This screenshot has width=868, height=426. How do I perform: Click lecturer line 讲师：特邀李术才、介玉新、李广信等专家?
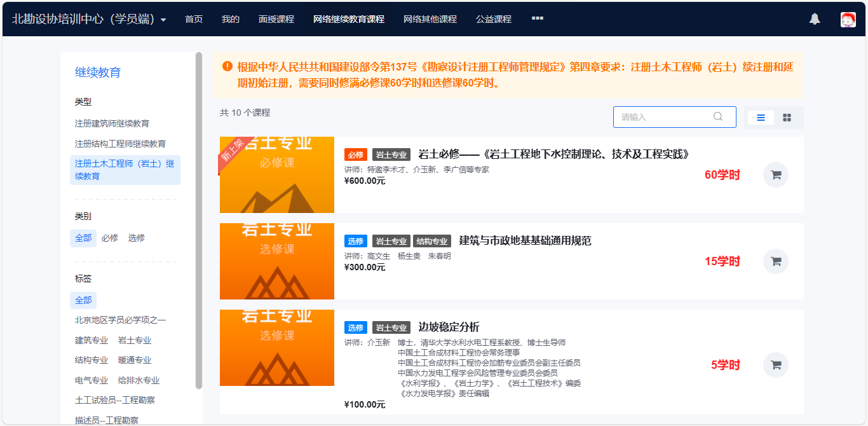(417, 170)
